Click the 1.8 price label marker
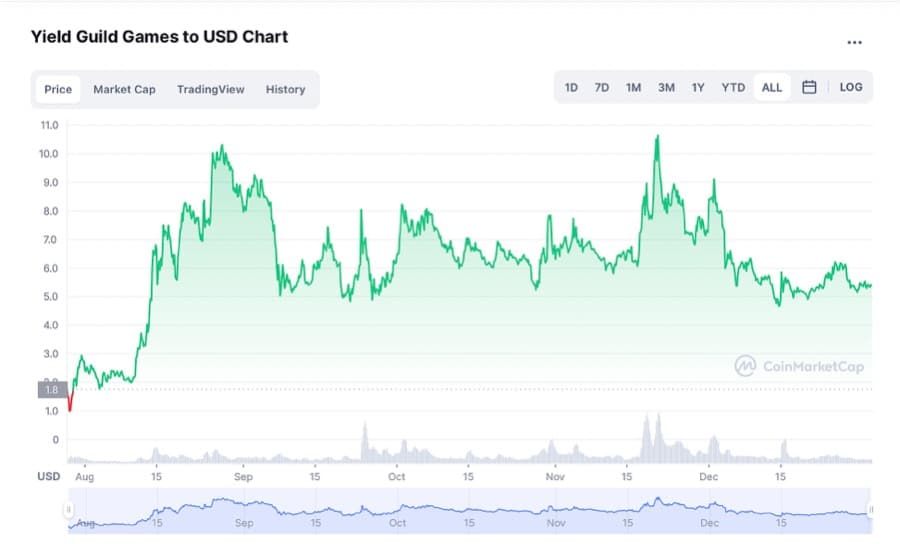Screen dimensions: 900x544 pyautogui.click(x=51, y=390)
